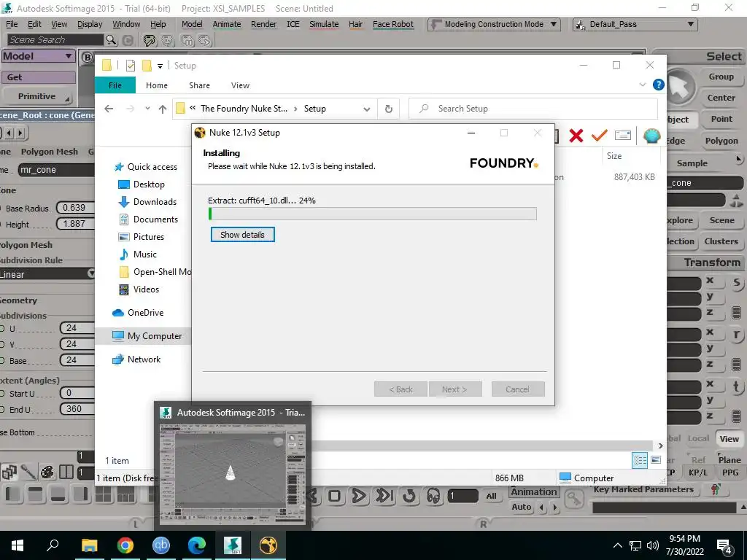747x560 pixels.
Task: Select the arrow selection tool in Softimage
Action: (x=680, y=87)
